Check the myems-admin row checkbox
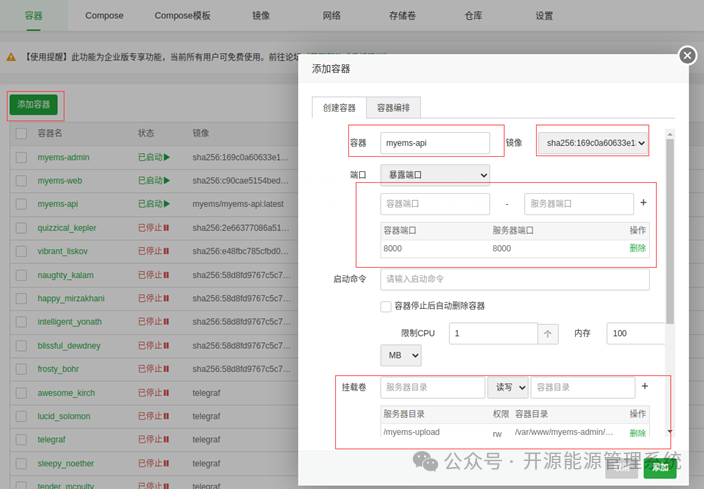 (21, 158)
